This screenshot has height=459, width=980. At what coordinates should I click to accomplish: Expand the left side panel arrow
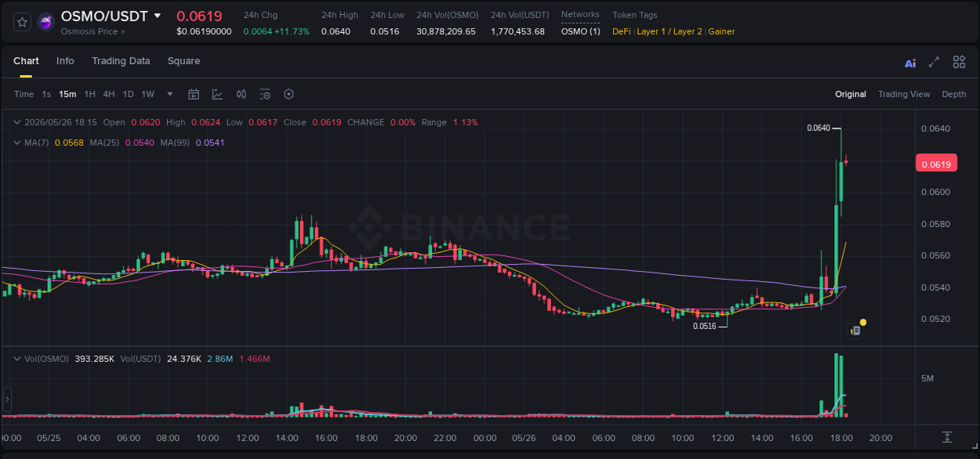[7, 399]
